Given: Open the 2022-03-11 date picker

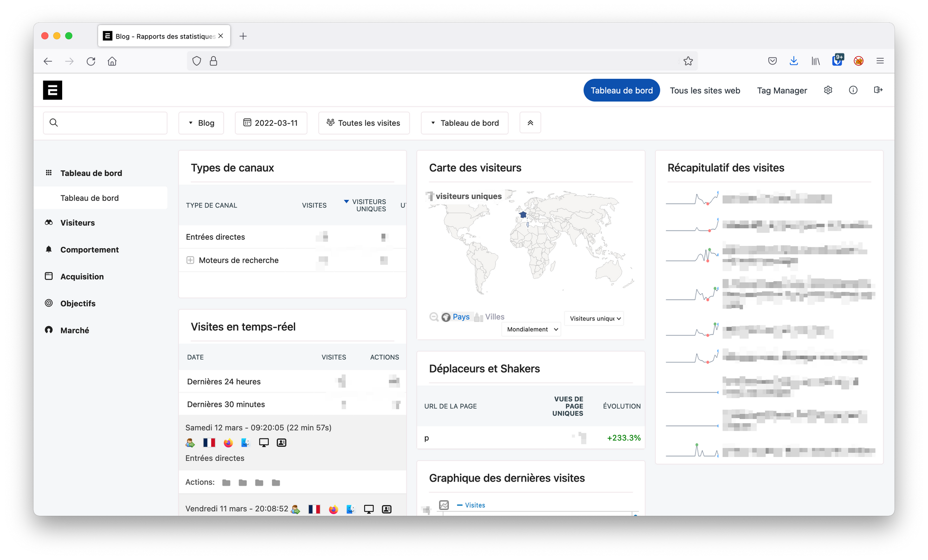Looking at the screenshot, I should click(271, 123).
